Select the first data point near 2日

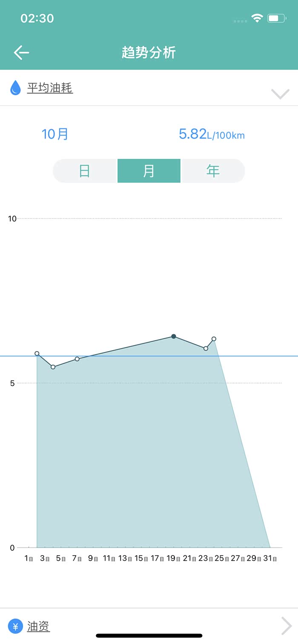pos(37,354)
